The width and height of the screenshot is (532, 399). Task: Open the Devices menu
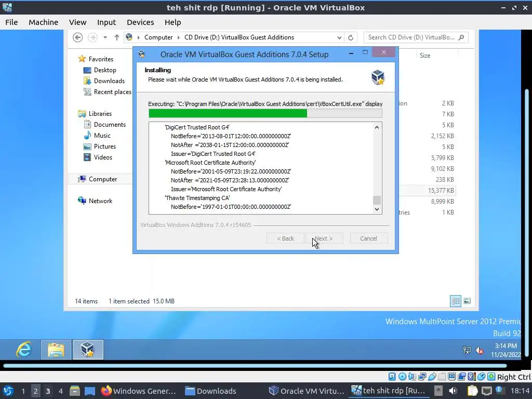[x=140, y=22]
